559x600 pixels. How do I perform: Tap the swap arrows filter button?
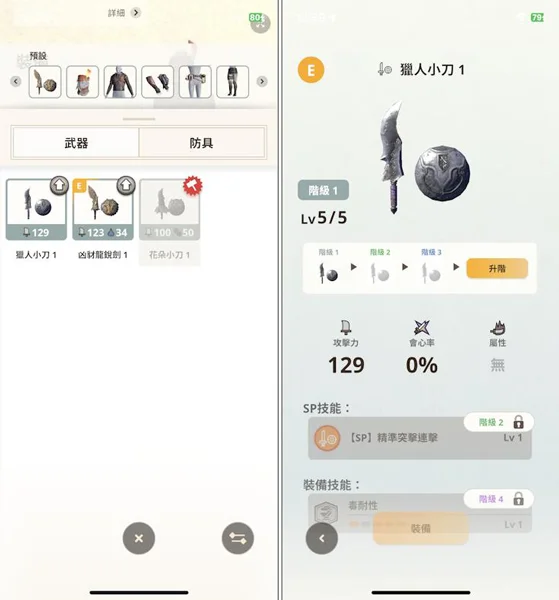point(238,538)
